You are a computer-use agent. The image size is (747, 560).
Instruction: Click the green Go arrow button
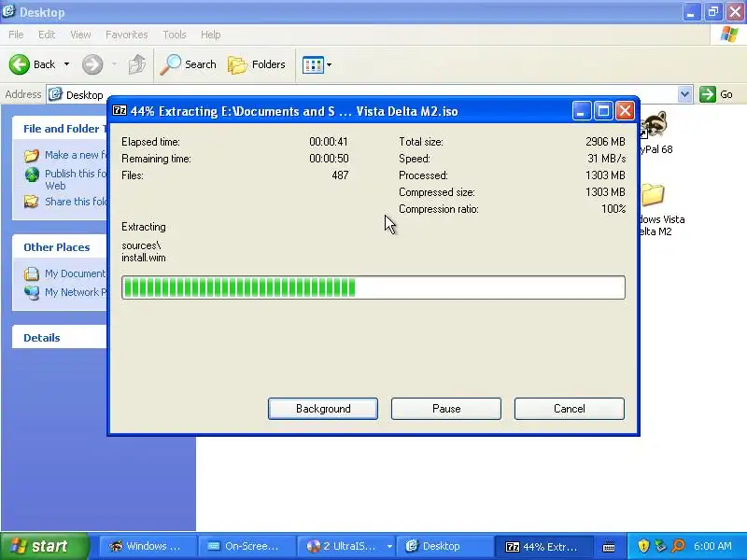tap(708, 94)
